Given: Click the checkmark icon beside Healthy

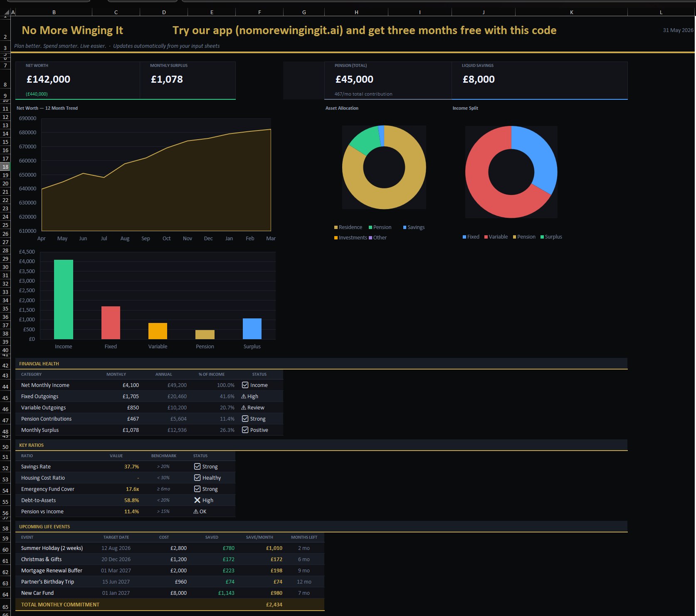Looking at the screenshot, I should pyautogui.click(x=197, y=478).
